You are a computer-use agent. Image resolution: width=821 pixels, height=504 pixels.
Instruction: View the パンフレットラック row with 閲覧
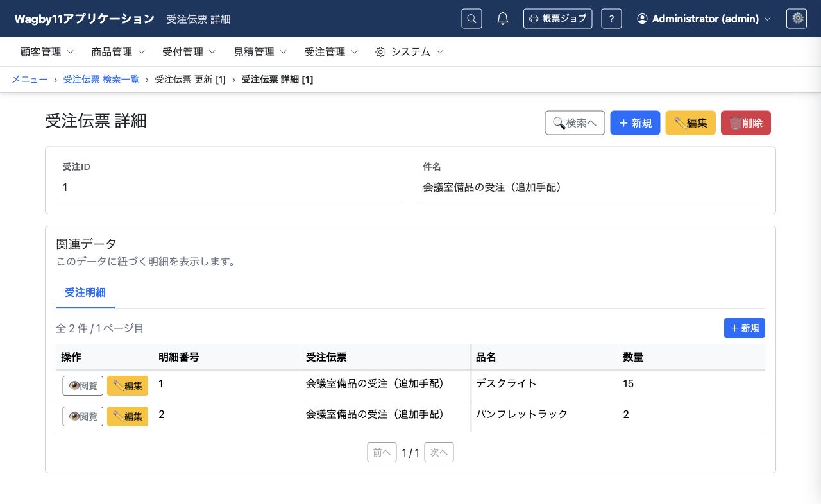pos(83,416)
